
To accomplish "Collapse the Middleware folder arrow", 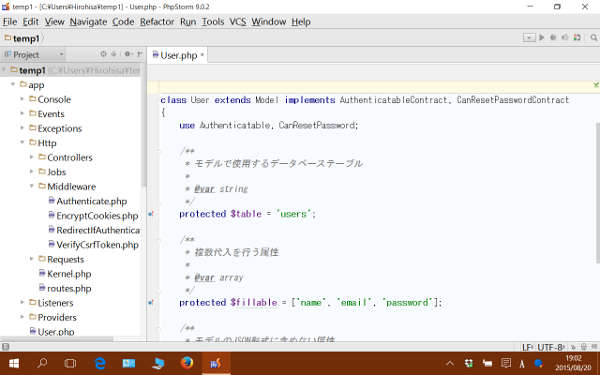I will [32, 186].
